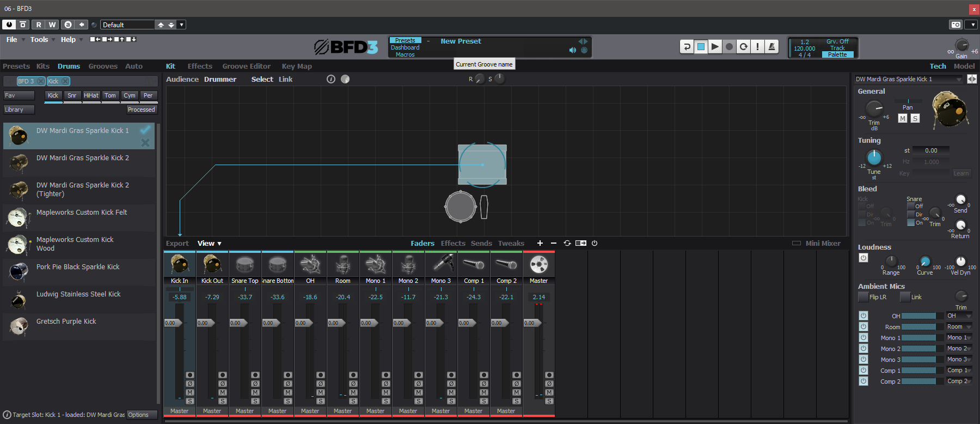Click the transport Play button
The width and height of the screenshot is (980, 424).
715,47
